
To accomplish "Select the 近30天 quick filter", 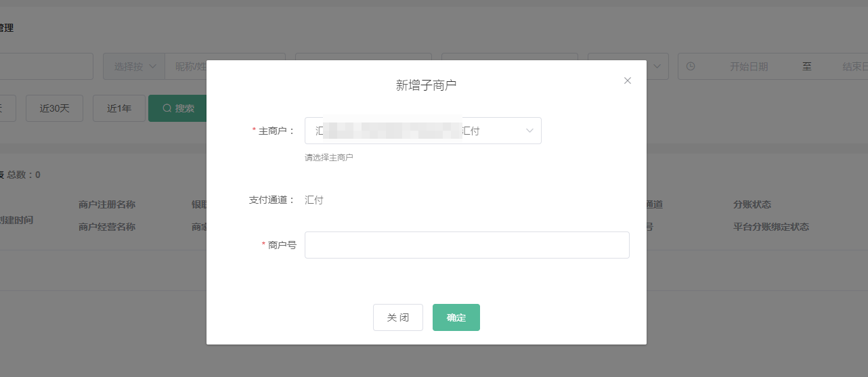I will coord(54,108).
